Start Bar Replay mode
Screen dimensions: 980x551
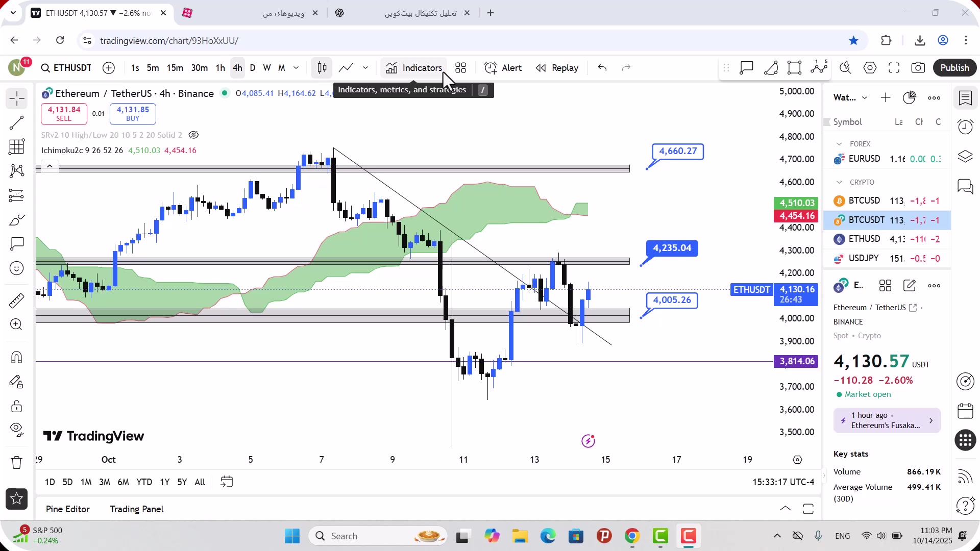click(x=557, y=68)
